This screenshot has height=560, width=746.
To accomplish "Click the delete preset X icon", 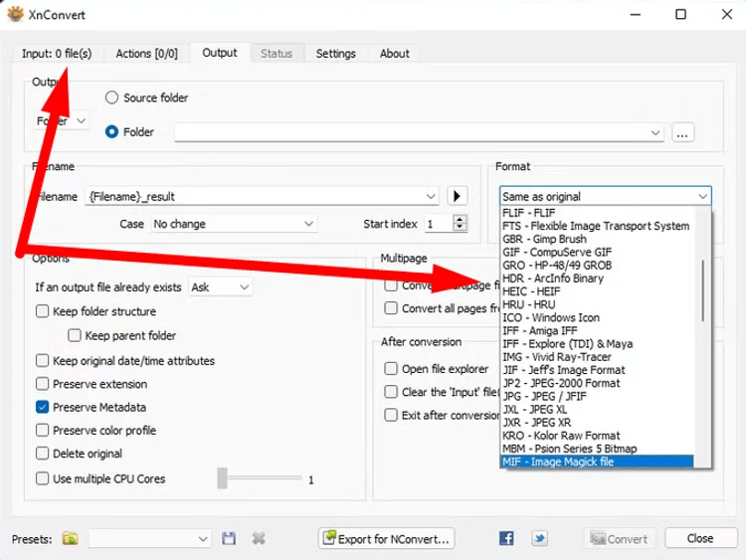I will 259,538.
